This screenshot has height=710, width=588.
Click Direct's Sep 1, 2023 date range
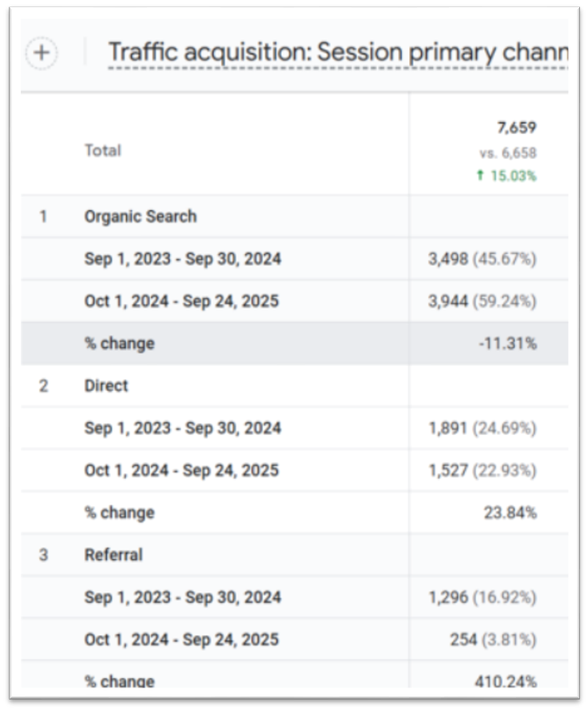(182, 428)
